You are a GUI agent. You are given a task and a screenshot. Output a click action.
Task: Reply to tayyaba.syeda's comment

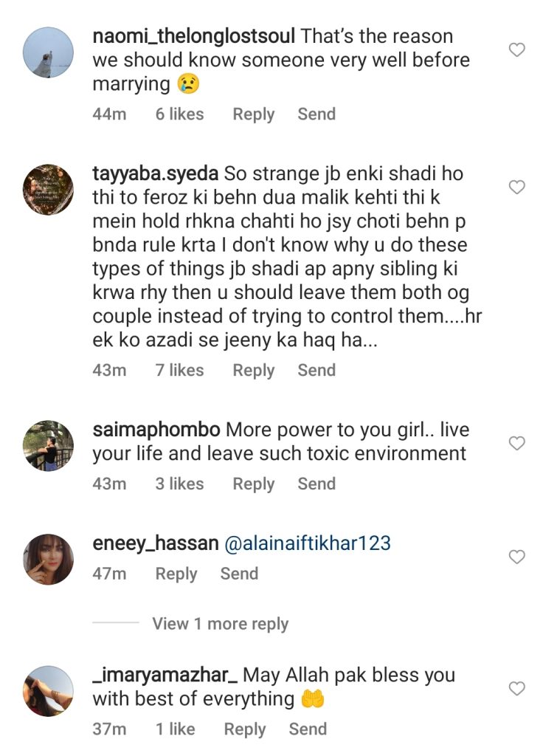coord(254,370)
